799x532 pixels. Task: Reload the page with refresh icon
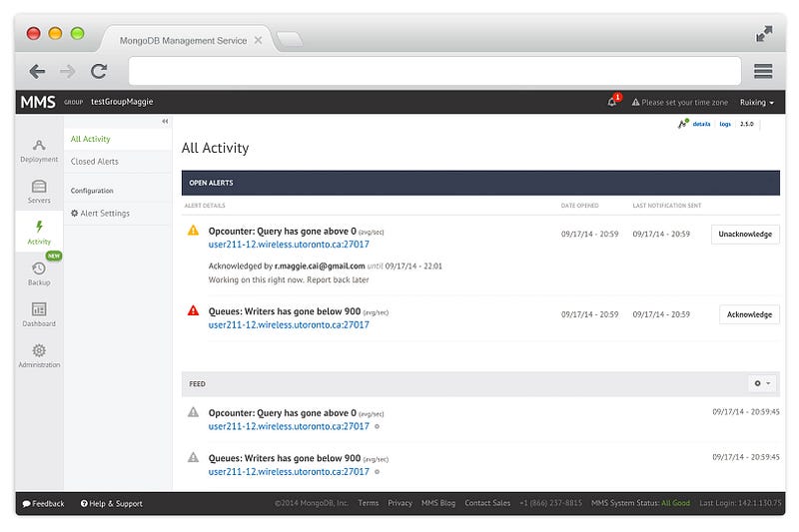coord(99,71)
